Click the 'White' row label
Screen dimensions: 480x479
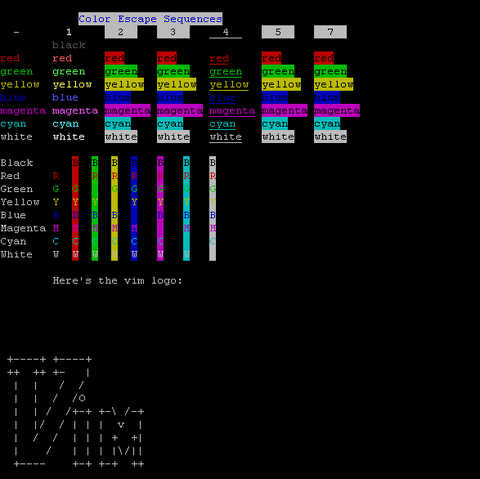pos(16,254)
